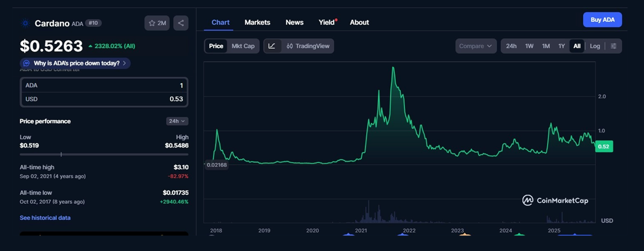Click the CoinMarketCap logo on chart
Screen dimensions: 644x251
[x=555, y=200]
